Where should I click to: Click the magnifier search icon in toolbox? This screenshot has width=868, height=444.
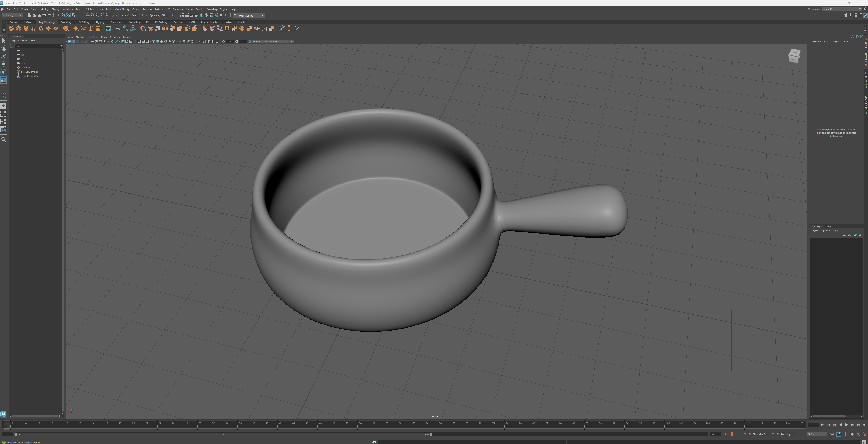3,140
